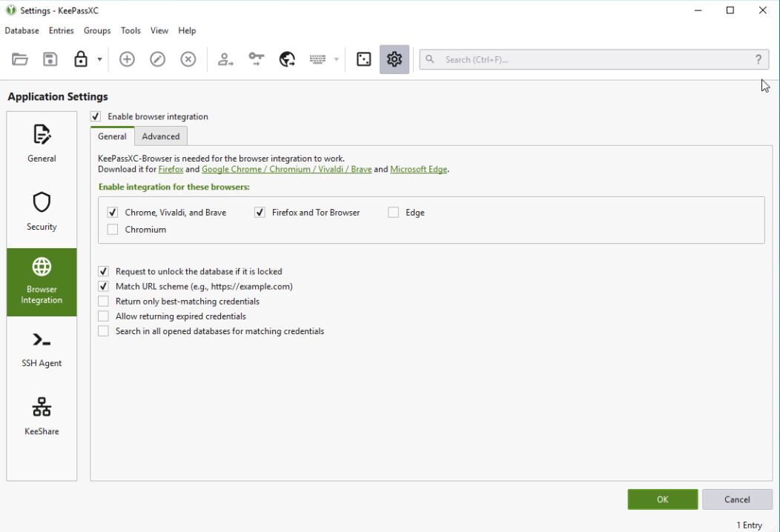
Task: Copy username with the person arrow icon
Action: [225, 59]
